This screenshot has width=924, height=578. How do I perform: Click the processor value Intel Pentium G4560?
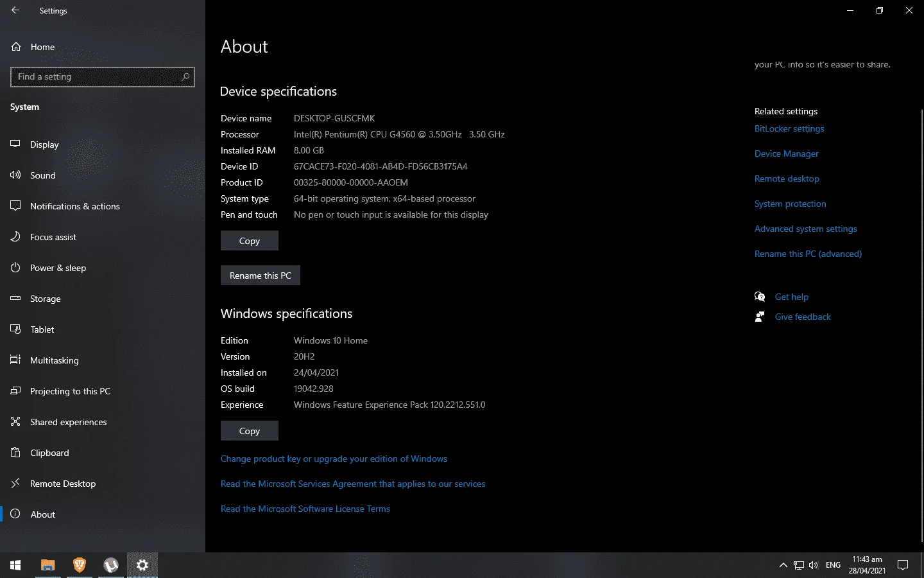tap(399, 134)
